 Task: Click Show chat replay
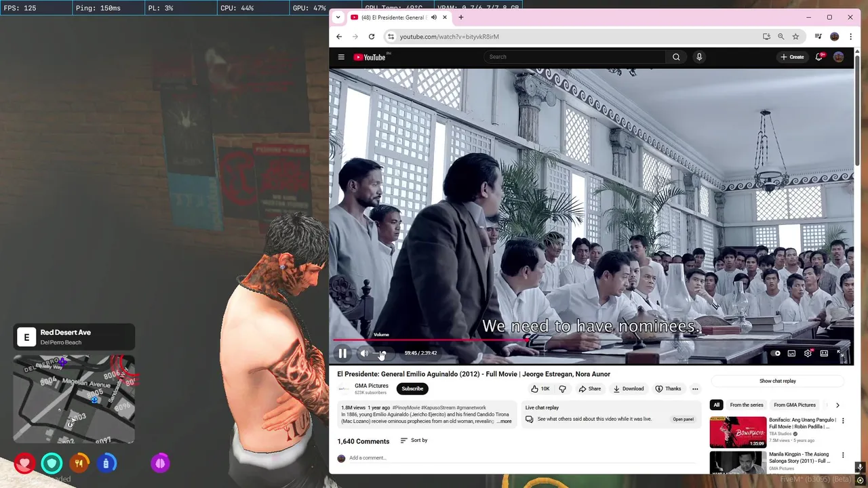778,381
